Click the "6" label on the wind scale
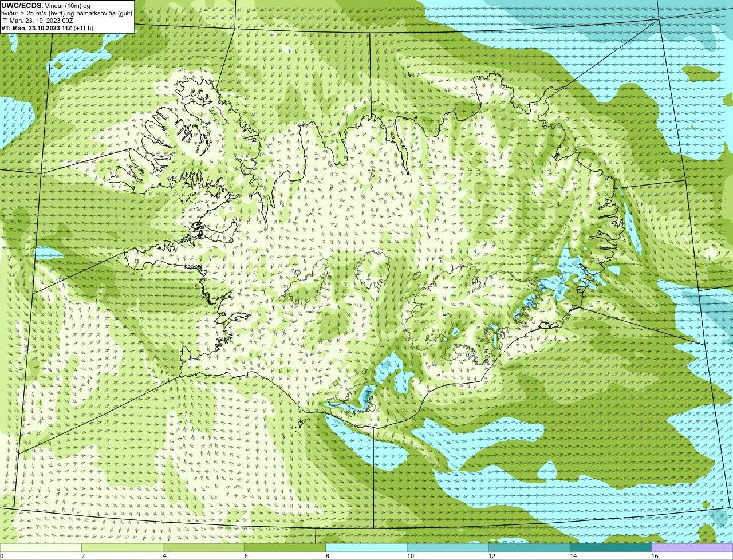 point(246,556)
